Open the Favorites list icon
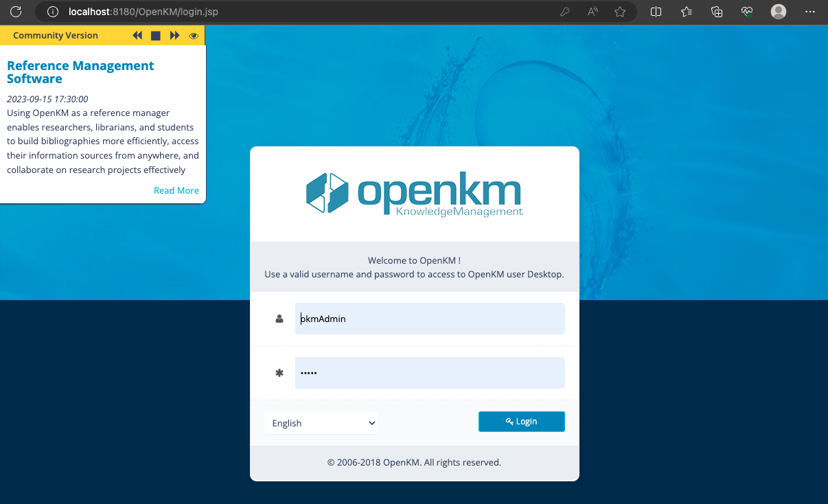The width and height of the screenshot is (828, 504). click(x=687, y=12)
